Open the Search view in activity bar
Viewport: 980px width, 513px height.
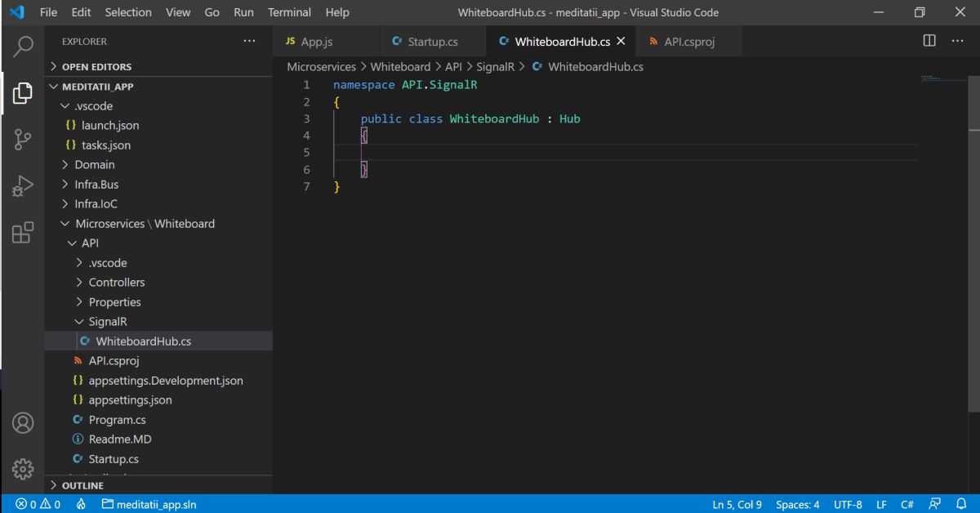[23, 47]
